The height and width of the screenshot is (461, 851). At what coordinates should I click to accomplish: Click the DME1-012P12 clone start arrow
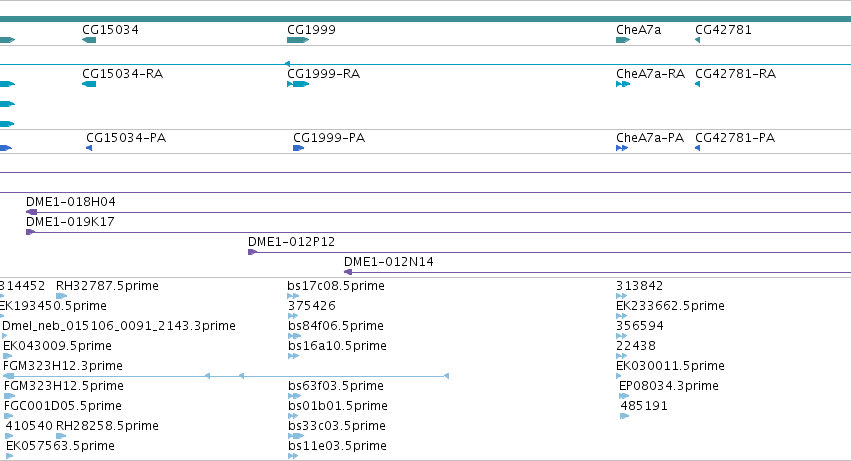point(252,252)
